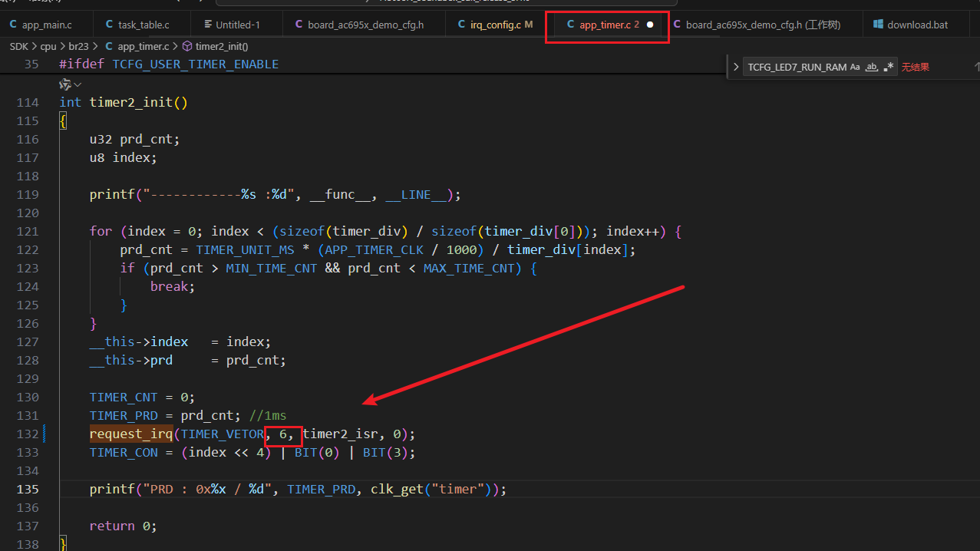
Task: Switch to the irq_config.c tab
Action: (494, 25)
